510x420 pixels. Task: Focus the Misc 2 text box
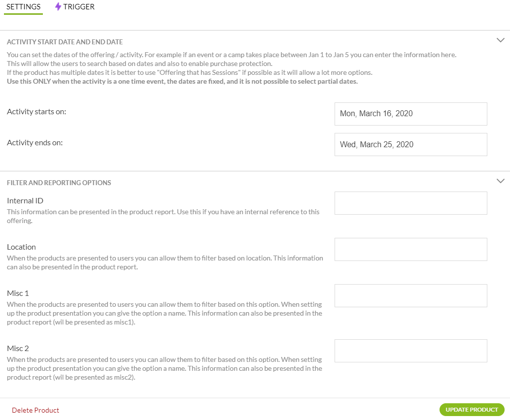pos(410,351)
